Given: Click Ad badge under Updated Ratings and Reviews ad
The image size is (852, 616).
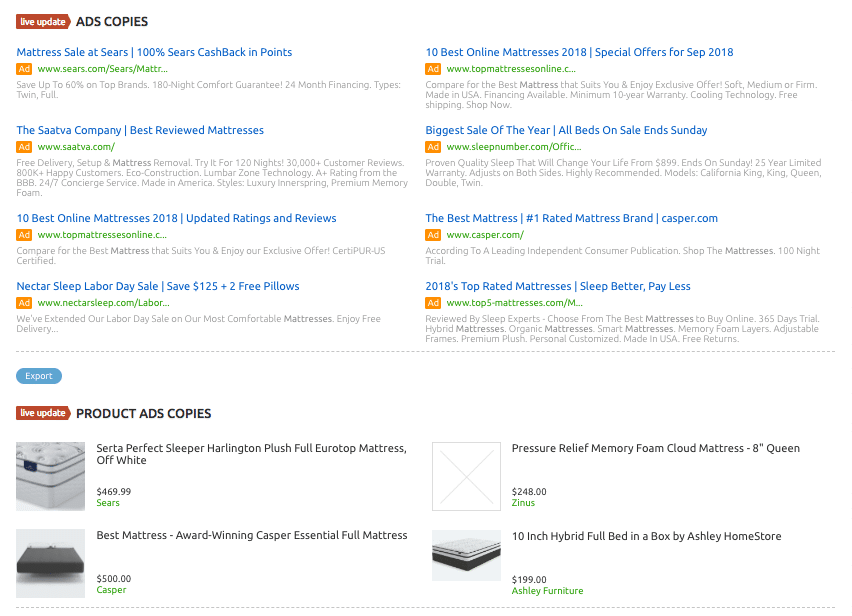Looking at the screenshot, I should (24, 235).
